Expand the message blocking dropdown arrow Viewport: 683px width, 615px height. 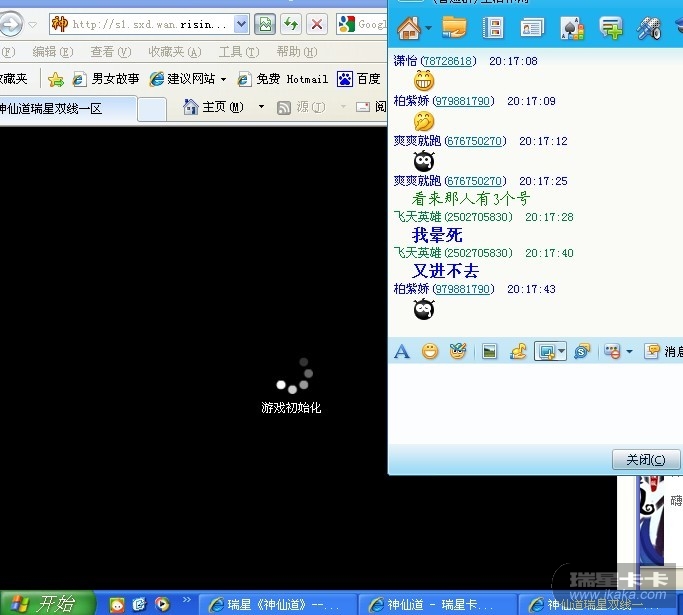629,351
